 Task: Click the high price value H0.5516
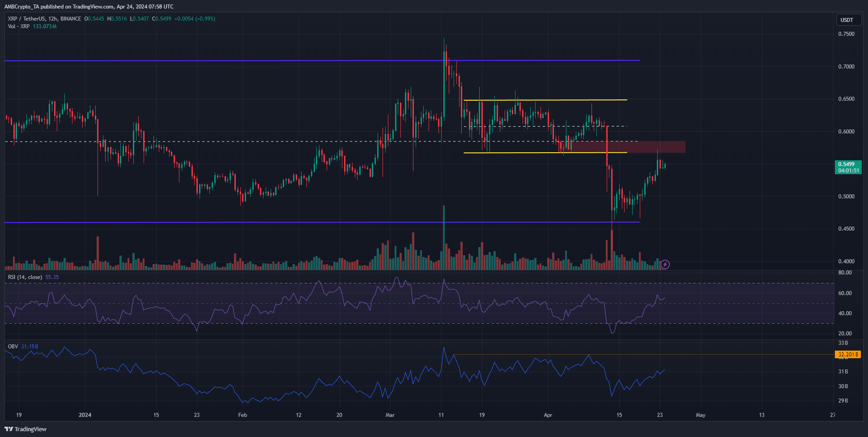[117, 19]
